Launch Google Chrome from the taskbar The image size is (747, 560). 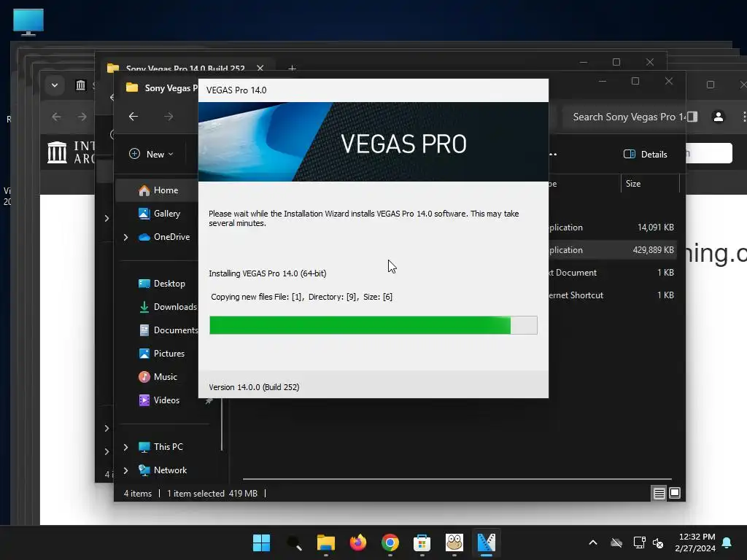click(390, 542)
